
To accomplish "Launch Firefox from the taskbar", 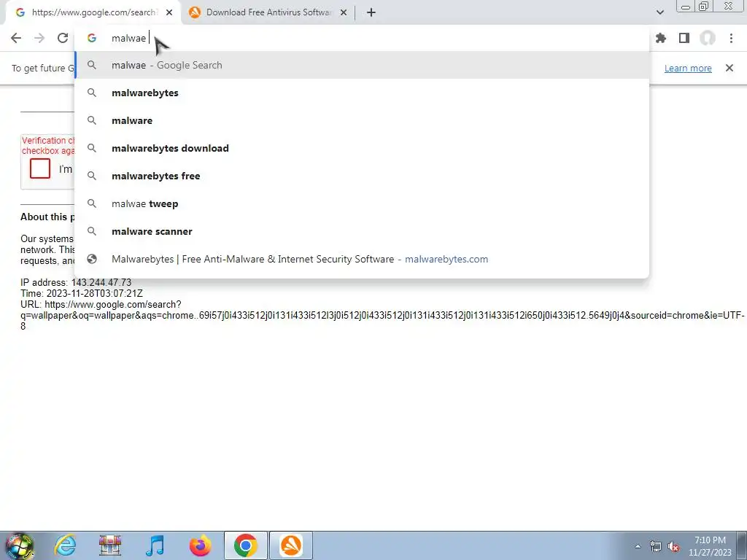I will 200,545.
